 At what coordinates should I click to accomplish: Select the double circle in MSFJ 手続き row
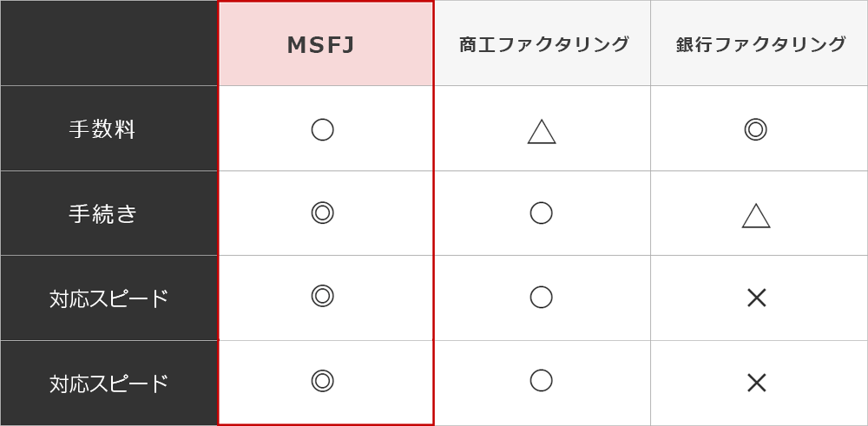tap(322, 213)
